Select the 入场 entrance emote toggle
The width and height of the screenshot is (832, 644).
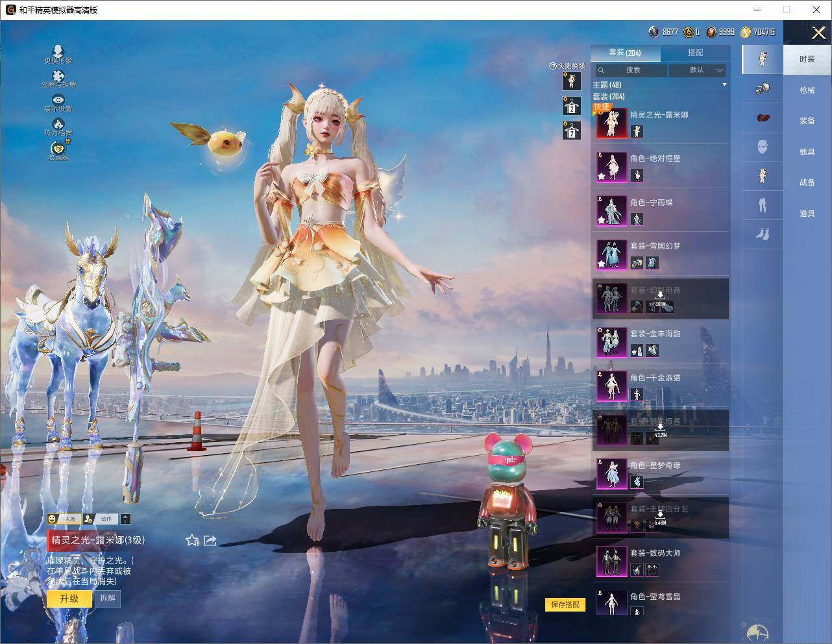[63, 519]
